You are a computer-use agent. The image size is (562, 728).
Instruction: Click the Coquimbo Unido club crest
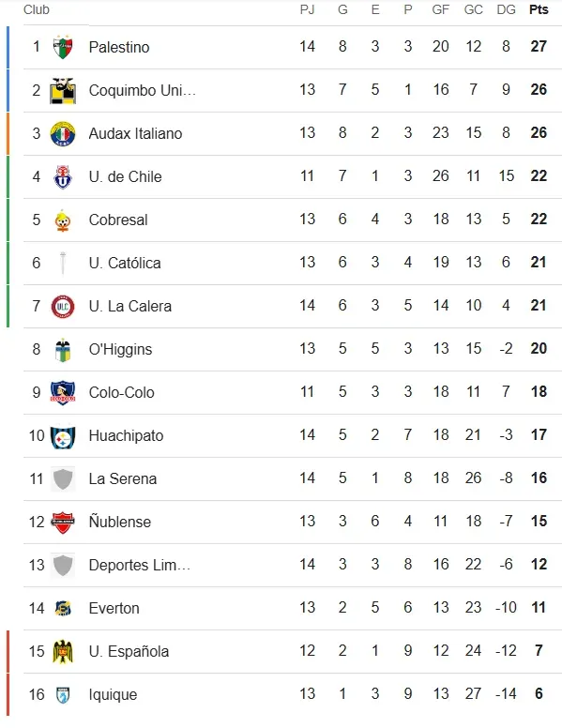click(x=63, y=91)
